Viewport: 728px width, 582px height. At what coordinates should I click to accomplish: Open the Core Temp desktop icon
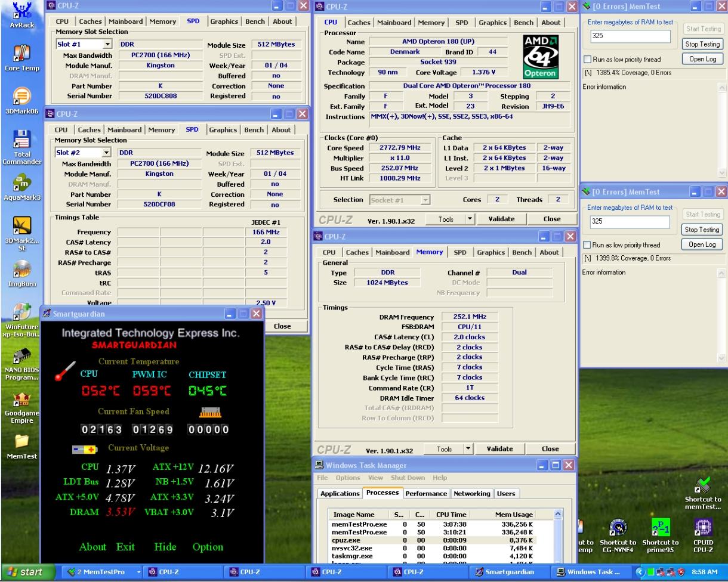pyautogui.click(x=21, y=54)
